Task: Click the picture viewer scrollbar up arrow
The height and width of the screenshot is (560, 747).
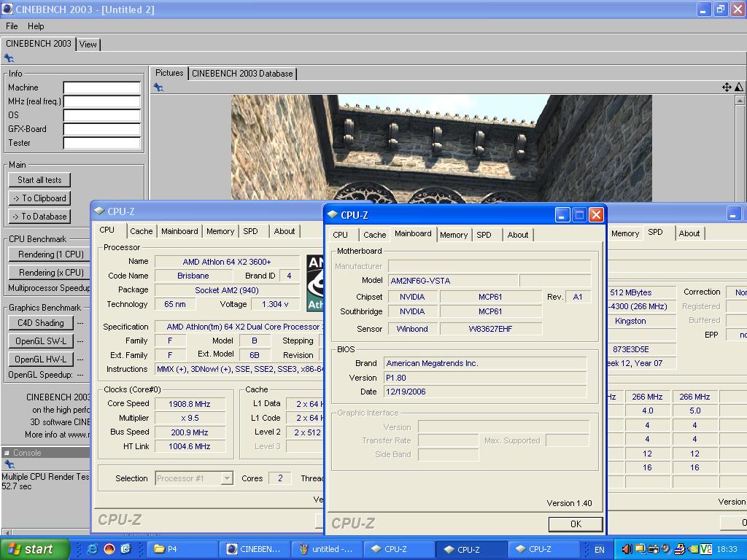Action: pyautogui.click(x=740, y=101)
